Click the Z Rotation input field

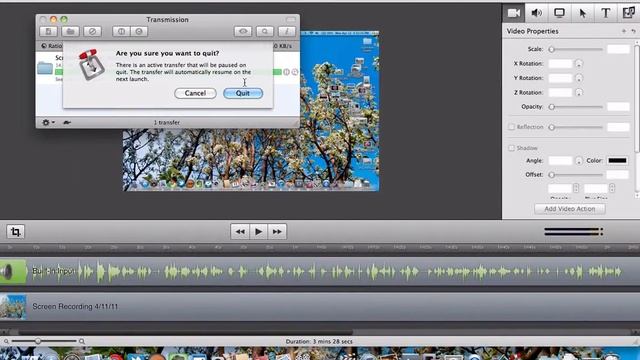560,93
